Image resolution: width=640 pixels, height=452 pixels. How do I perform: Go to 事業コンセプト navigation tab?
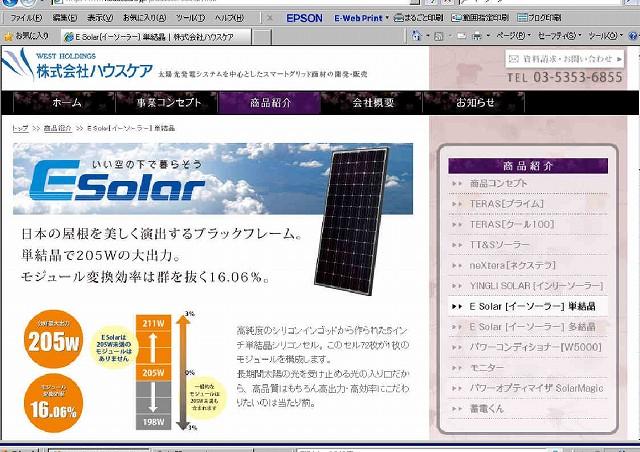pyautogui.click(x=167, y=102)
